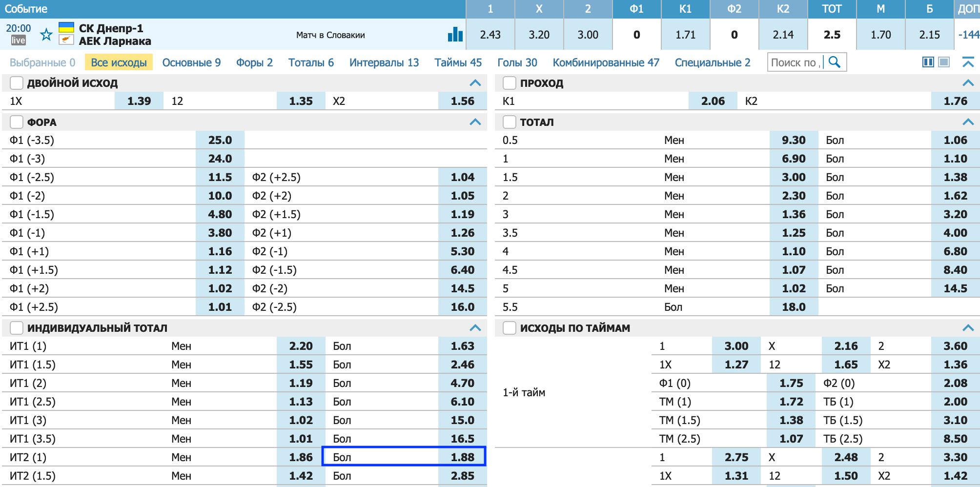980x487 pixels.
Task: Bet on draw odds 3.20
Action: [x=539, y=35]
